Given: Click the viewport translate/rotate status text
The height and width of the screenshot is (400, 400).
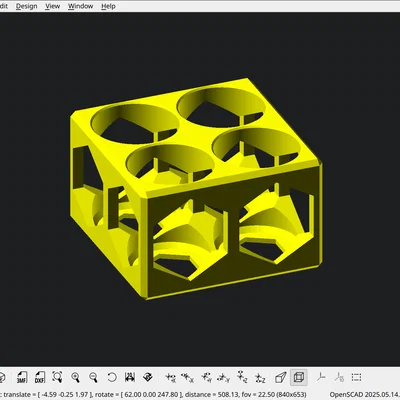Looking at the screenshot, I should pos(154,395).
